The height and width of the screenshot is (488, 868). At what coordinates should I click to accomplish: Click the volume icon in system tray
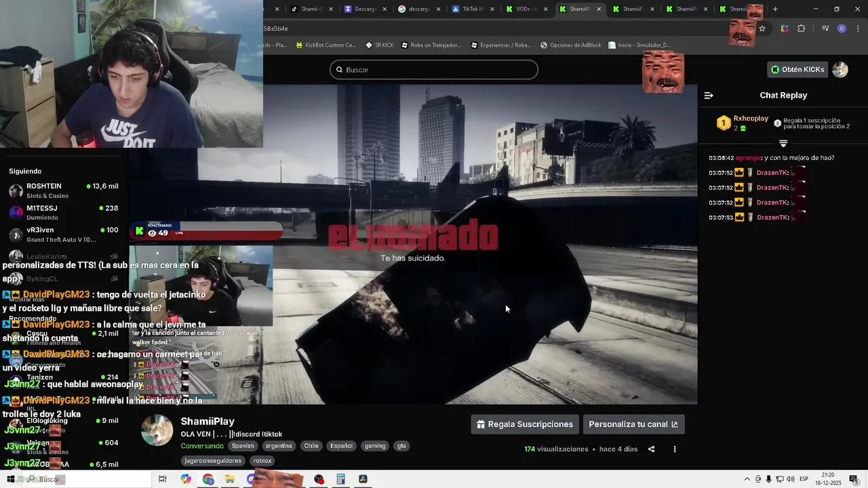[x=791, y=479]
